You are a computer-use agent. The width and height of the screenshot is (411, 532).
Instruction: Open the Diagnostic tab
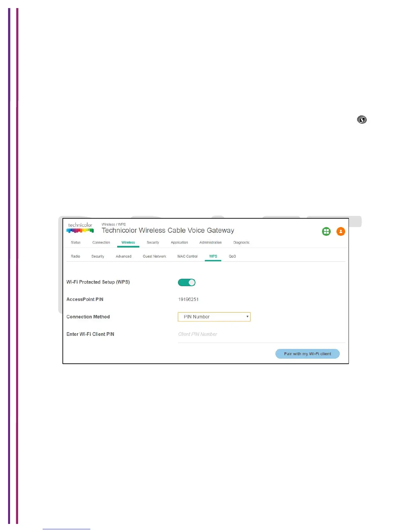(241, 242)
